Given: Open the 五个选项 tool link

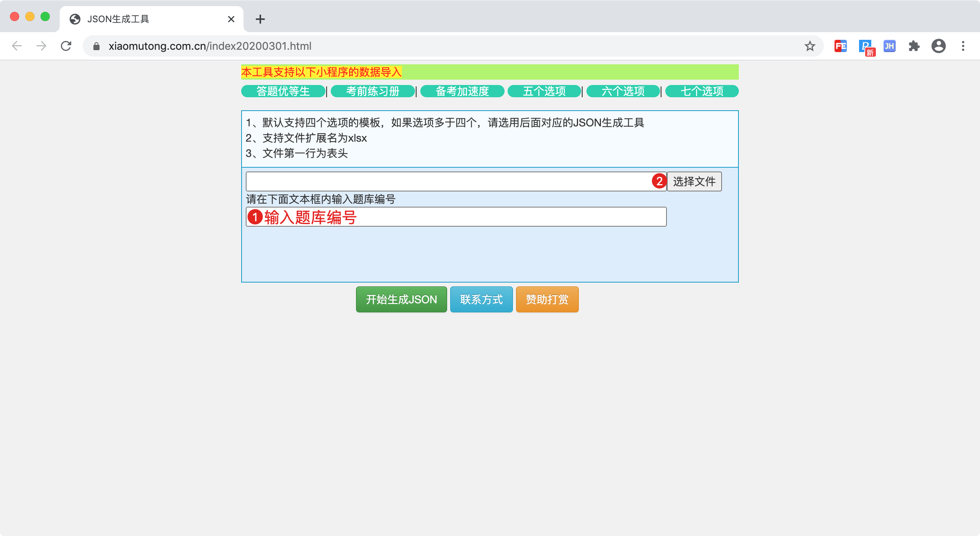Looking at the screenshot, I should tap(544, 91).
